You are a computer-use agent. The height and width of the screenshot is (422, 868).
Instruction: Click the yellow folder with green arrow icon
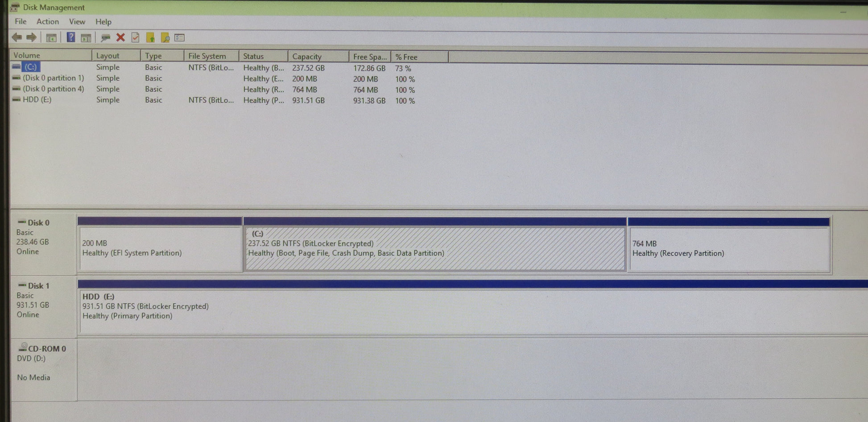coord(150,38)
